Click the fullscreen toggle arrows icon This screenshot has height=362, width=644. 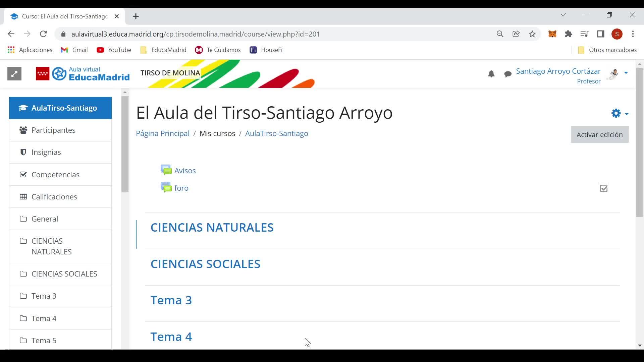click(x=14, y=74)
